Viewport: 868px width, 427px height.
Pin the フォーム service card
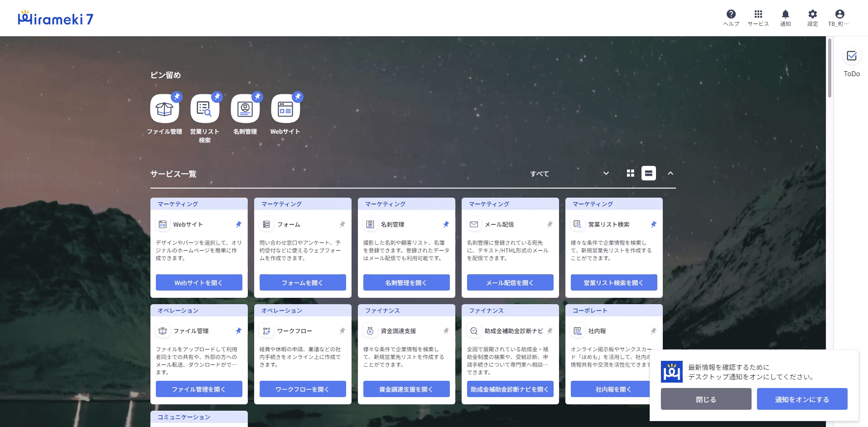[342, 224]
